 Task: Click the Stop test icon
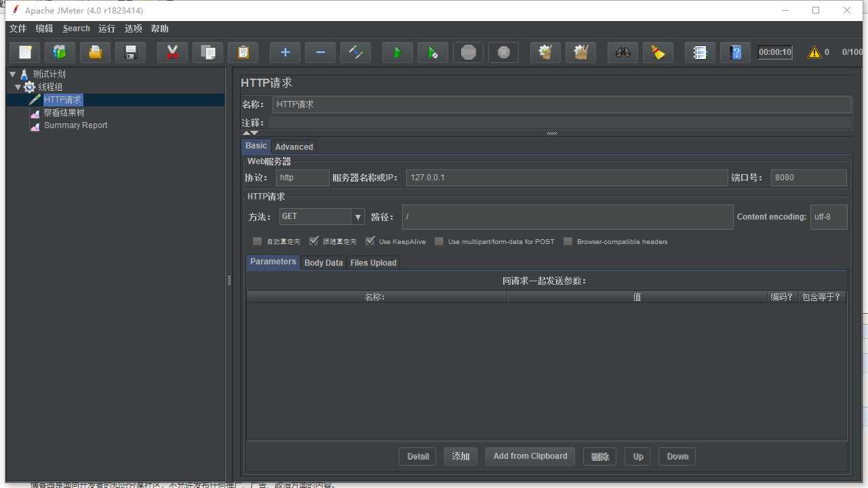click(x=468, y=52)
